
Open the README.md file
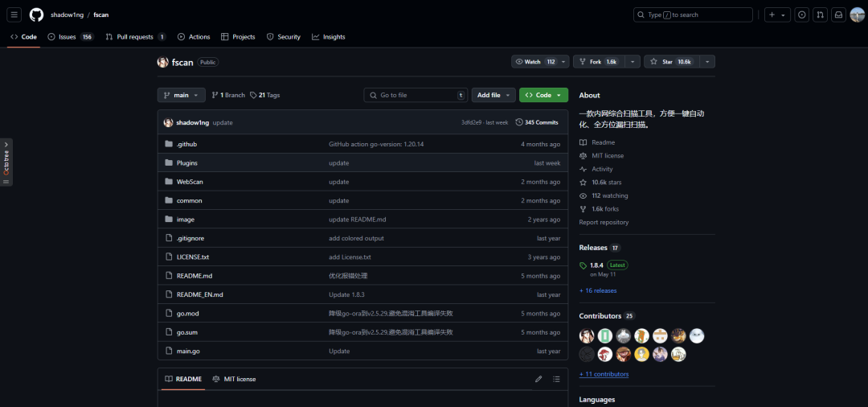pyautogui.click(x=194, y=276)
